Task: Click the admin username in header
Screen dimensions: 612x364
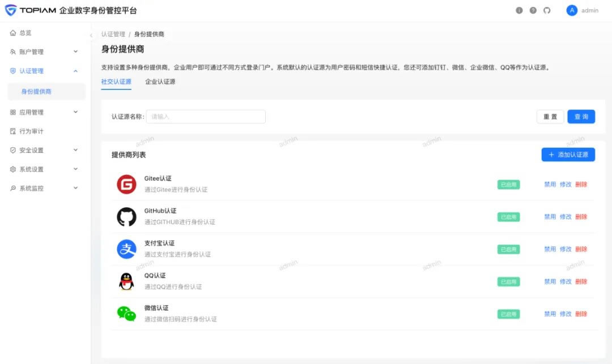Action: [590, 11]
